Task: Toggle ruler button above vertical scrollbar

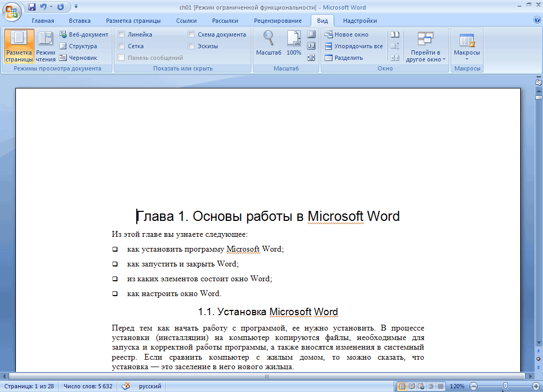Action: [x=539, y=82]
